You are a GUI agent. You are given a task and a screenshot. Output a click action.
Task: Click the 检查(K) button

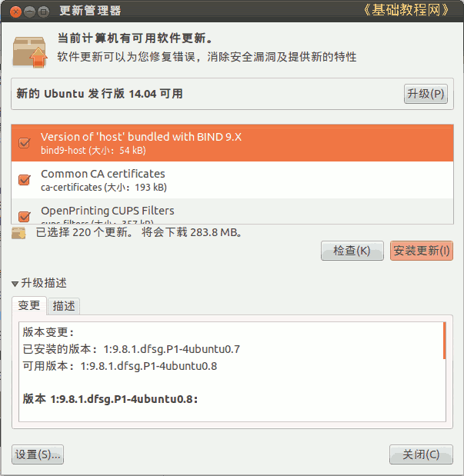coord(352,251)
